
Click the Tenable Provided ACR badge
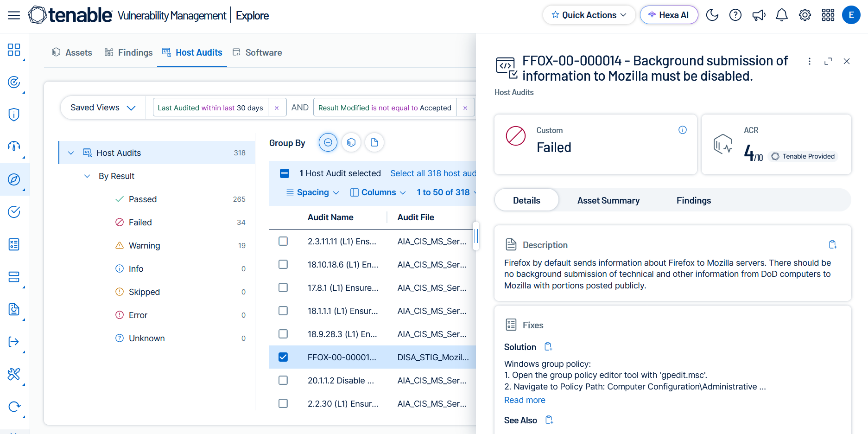tap(803, 156)
